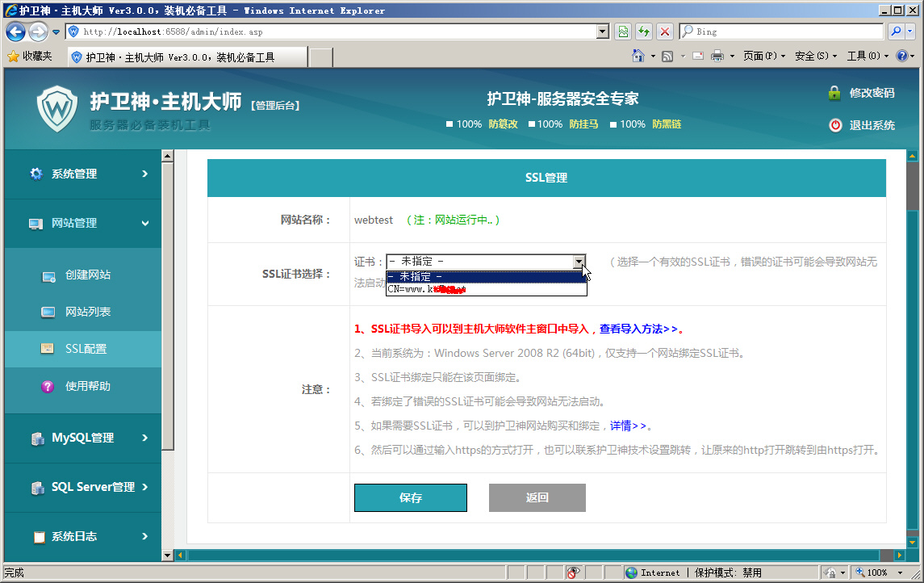Click the 创建网站 sidebar icon
This screenshot has width=924, height=583.
[48, 276]
